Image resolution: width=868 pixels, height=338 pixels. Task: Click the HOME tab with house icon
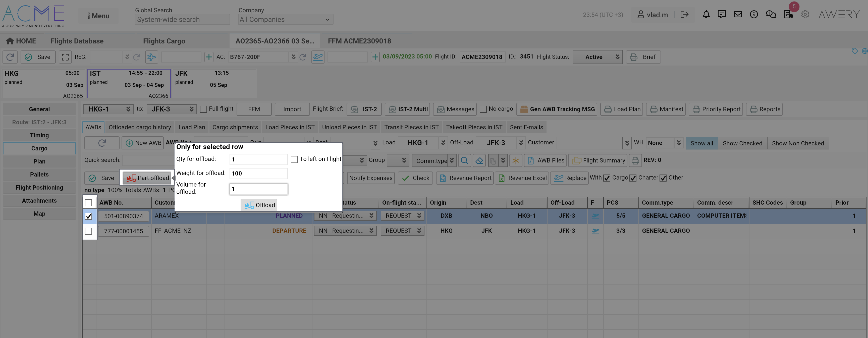[x=21, y=41]
